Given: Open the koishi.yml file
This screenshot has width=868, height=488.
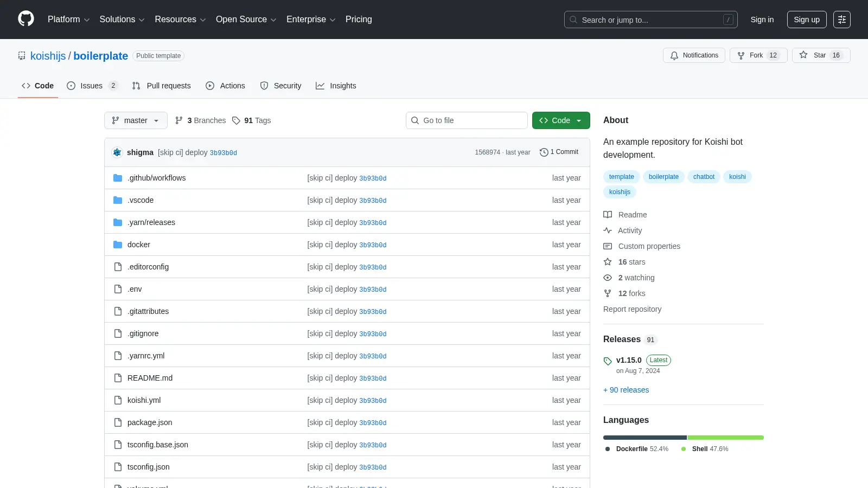Looking at the screenshot, I should (x=144, y=400).
